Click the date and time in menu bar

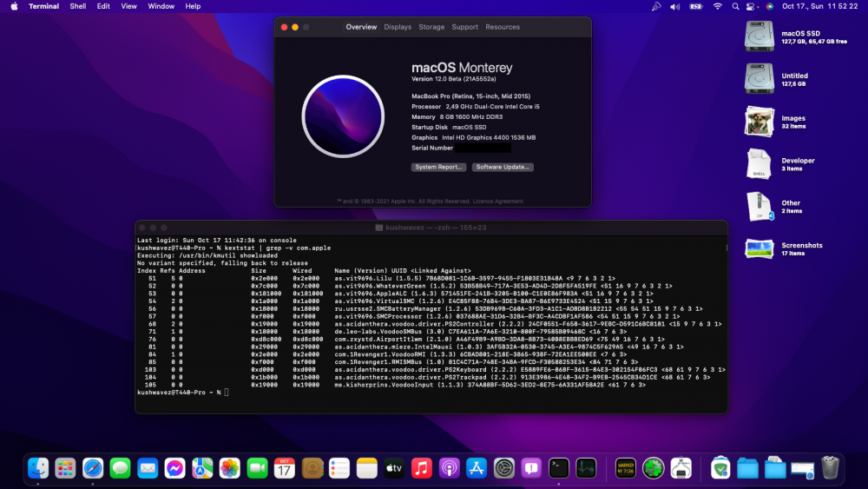[820, 7]
